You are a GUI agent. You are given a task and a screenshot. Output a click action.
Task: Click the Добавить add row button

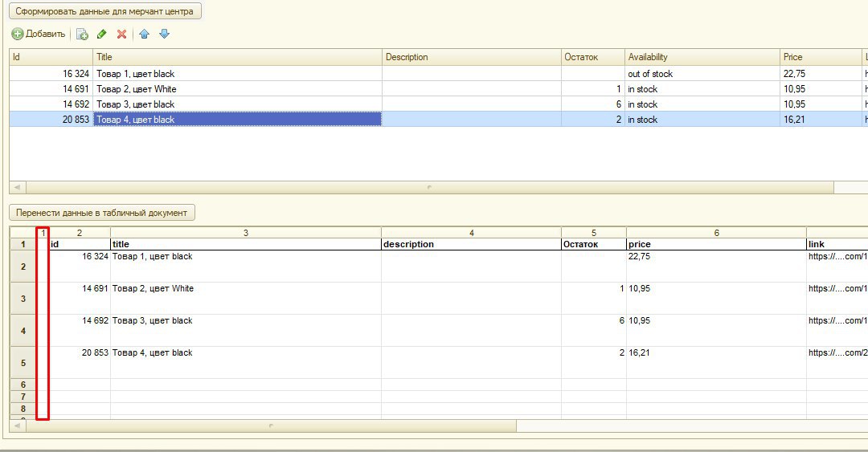39,34
